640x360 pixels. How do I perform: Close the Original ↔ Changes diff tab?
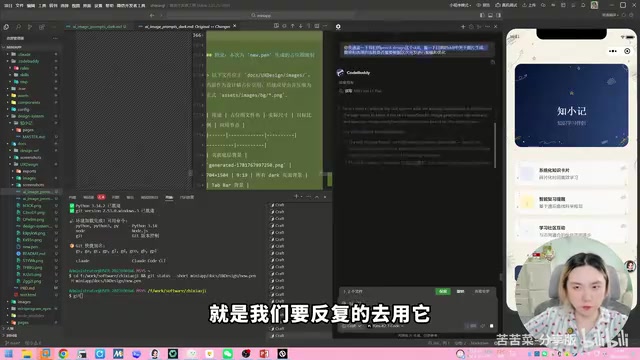pyautogui.click(x=235, y=26)
